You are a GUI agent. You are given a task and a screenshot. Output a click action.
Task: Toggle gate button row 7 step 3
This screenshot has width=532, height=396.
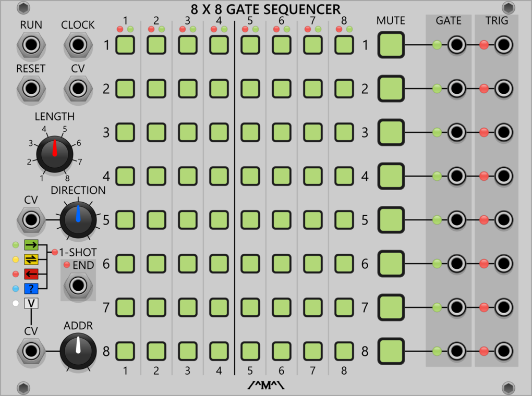(188, 307)
